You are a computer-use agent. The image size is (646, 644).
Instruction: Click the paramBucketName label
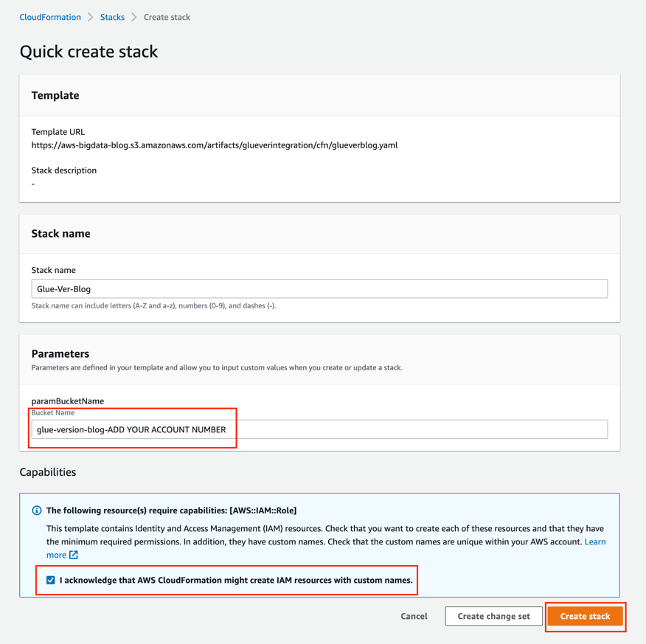point(68,401)
